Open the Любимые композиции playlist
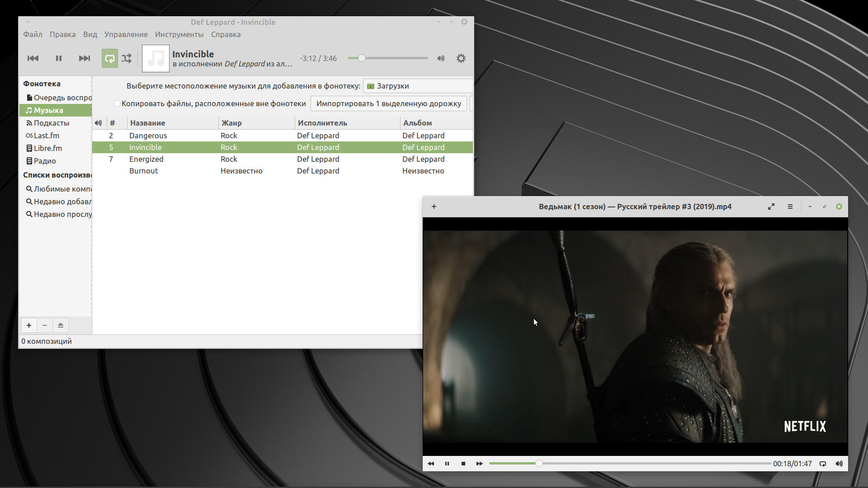 (x=56, y=189)
